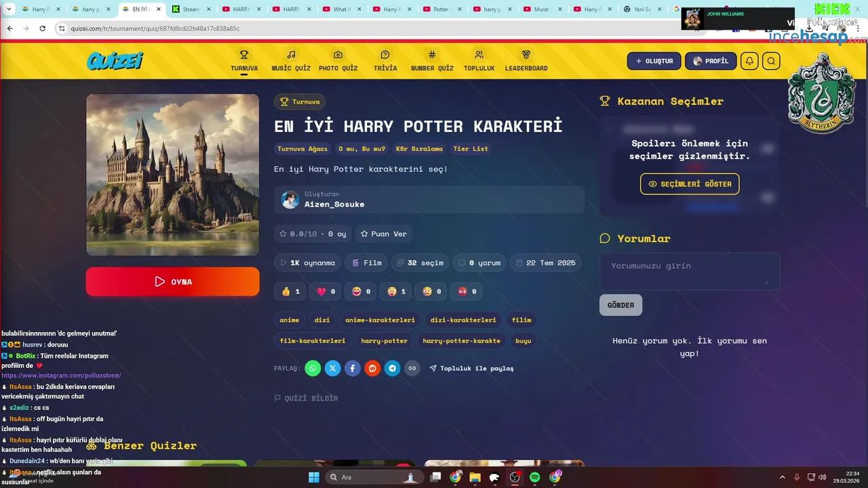
Task: Select the Turnuva Ağacı mode tag
Action: point(302,148)
